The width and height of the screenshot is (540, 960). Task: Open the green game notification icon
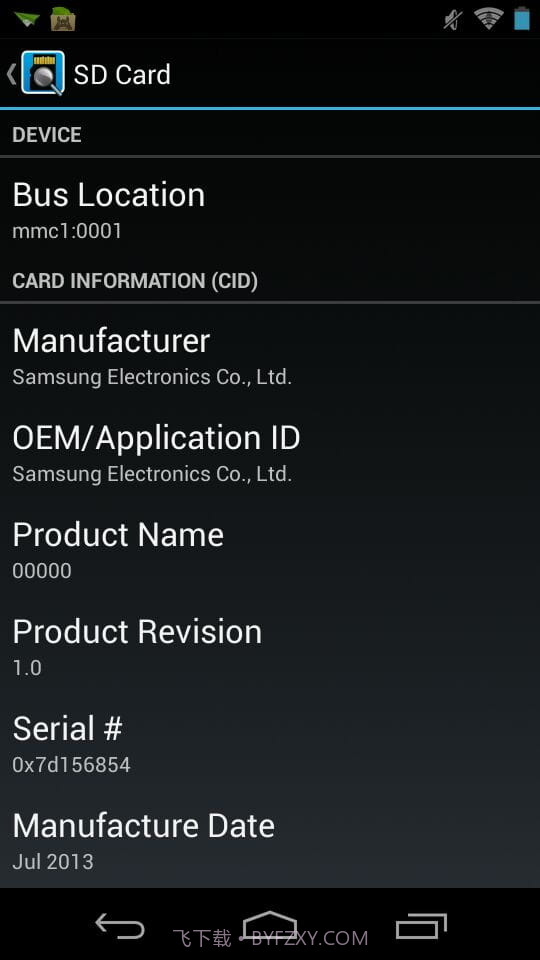pyautogui.click(x=63, y=19)
